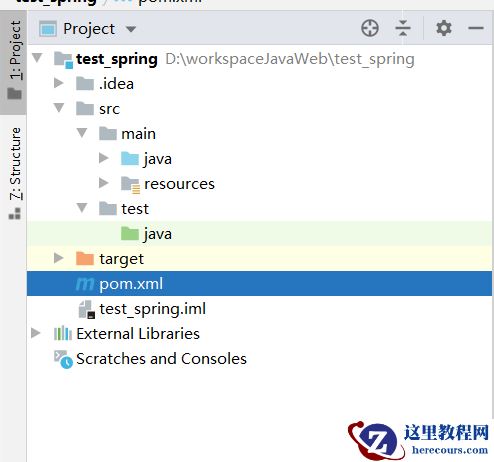This screenshot has height=462, width=494.
Task: Open the Project view type dropdown
Action: pos(131,29)
